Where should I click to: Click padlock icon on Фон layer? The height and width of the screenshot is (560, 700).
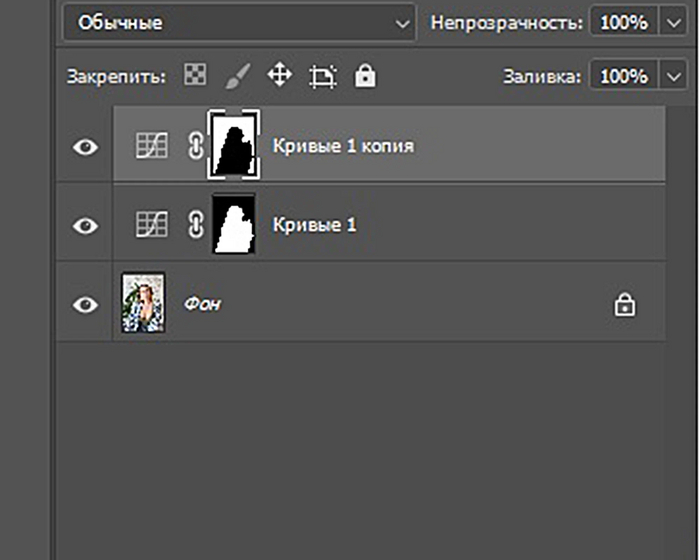click(x=625, y=305)
